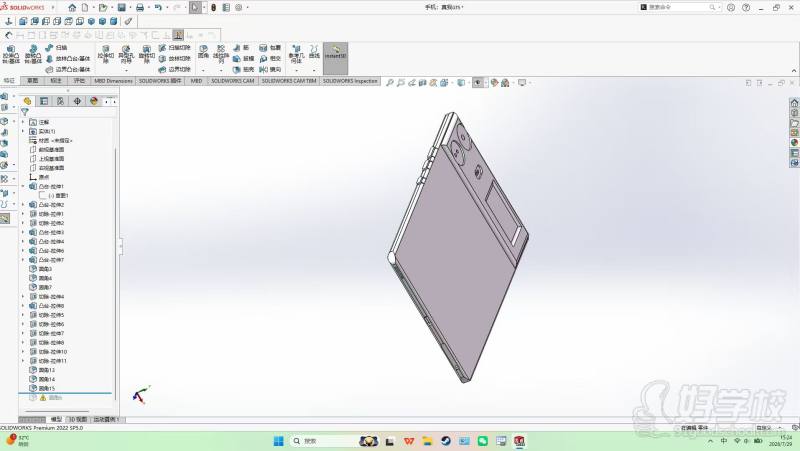Click the Rebuild traffic-light icon
The width and height of the screenshot is (800, 451).
click(214, 8)
